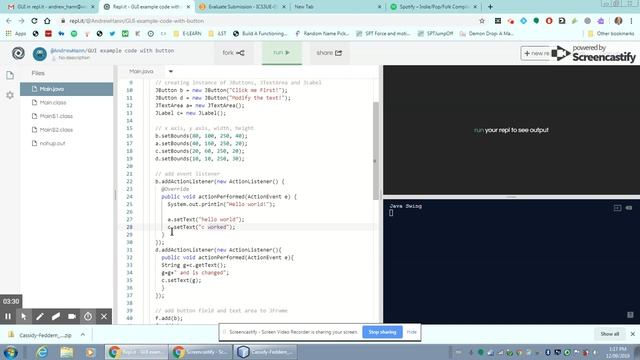The width and height of the screenshot is (640, 360).
Task: Go to browser home page
Action: click(x=47, y=21)
